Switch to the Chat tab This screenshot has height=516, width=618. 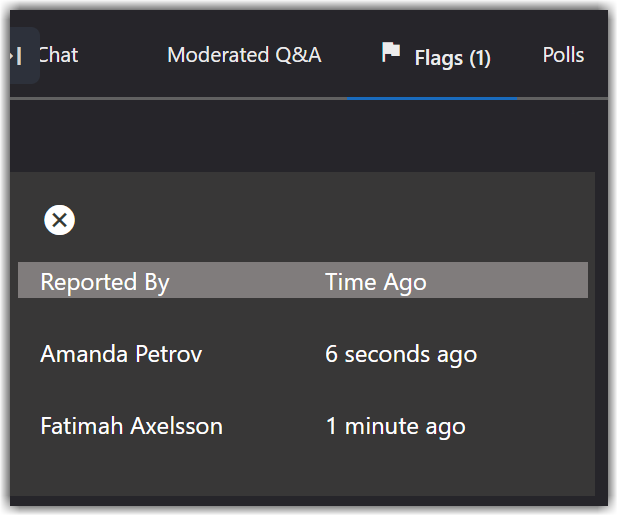coord(59,55)
